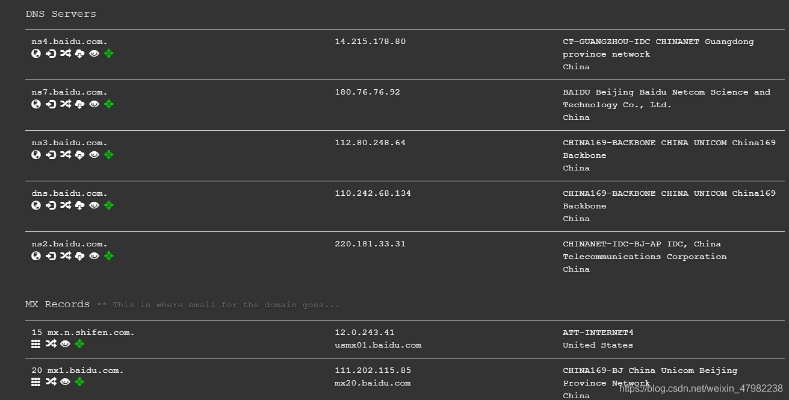Click the green cross icon under mx1.baidu.com

(80, 382)
